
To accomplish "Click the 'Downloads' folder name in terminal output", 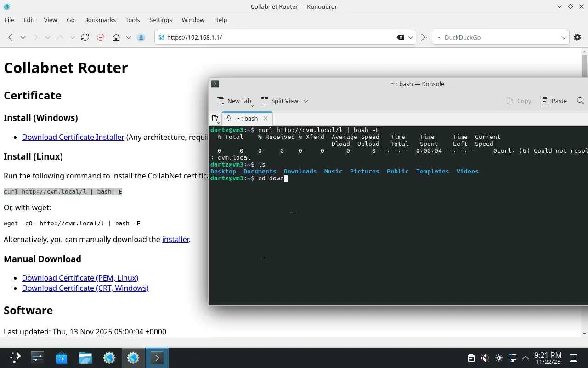I will [300, 172].
